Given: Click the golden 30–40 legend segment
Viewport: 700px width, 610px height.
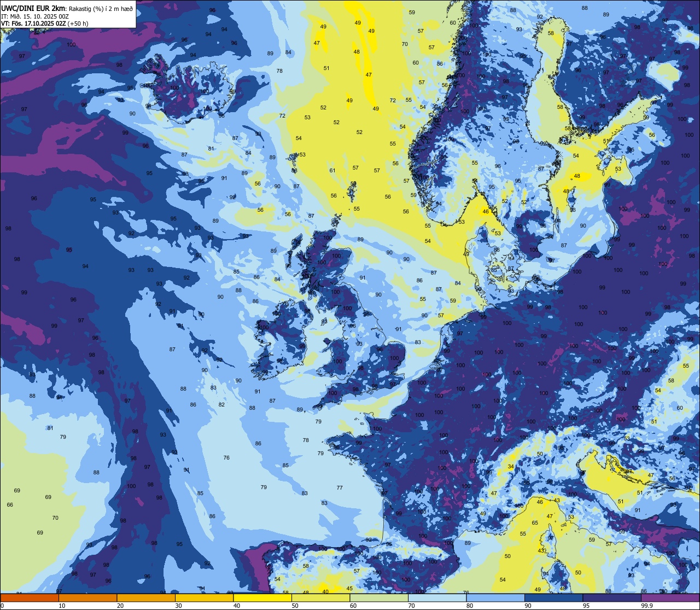Looking at the screenshot, I should (204, 597).
